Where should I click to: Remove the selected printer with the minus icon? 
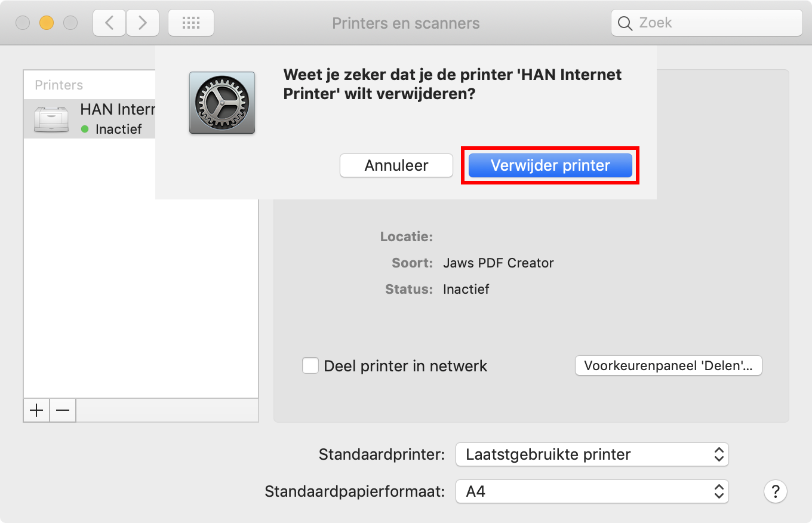point(62,410)
